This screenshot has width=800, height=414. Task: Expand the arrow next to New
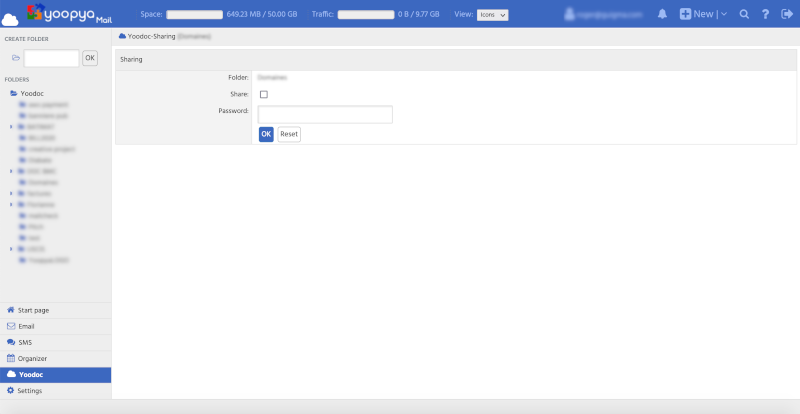tap(722, 14)
